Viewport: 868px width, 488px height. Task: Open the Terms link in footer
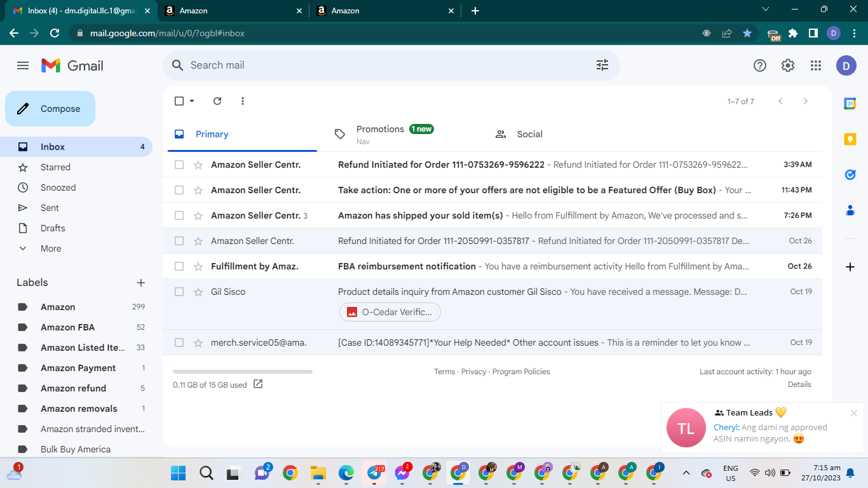(444, 372)
